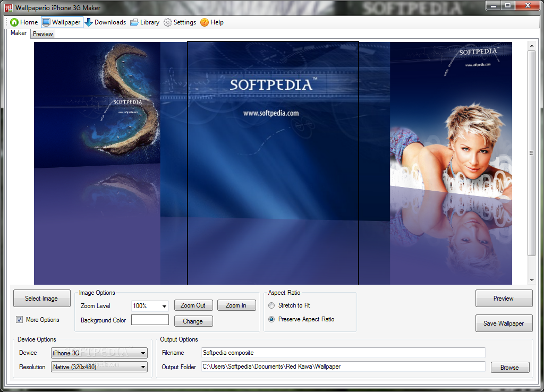Click Change background color button
Screen dimensions: 544x392
(x=193, y=321)
